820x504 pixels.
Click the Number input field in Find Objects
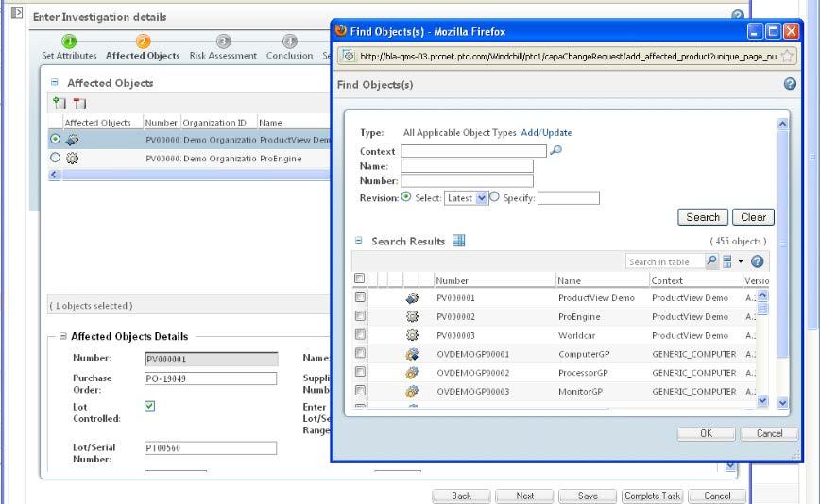[467, 180]
